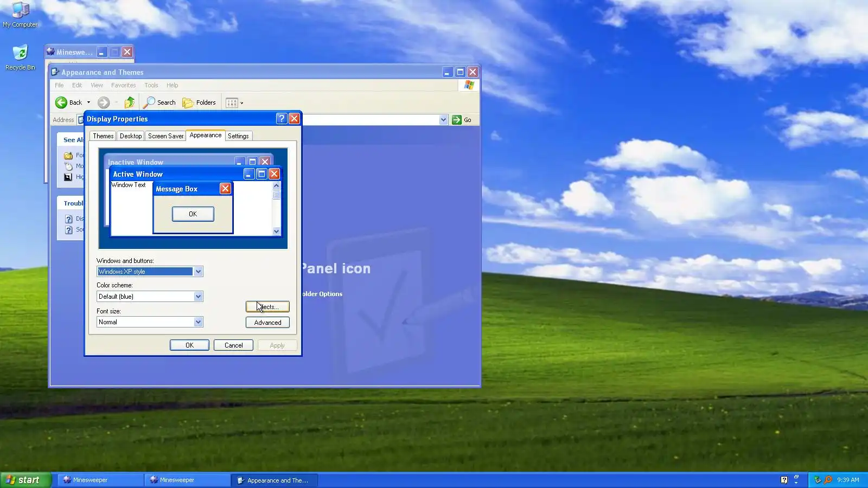Screen dimensions: 868x488
Task: Toggle the Folders pane button
Action: (199, 102)
